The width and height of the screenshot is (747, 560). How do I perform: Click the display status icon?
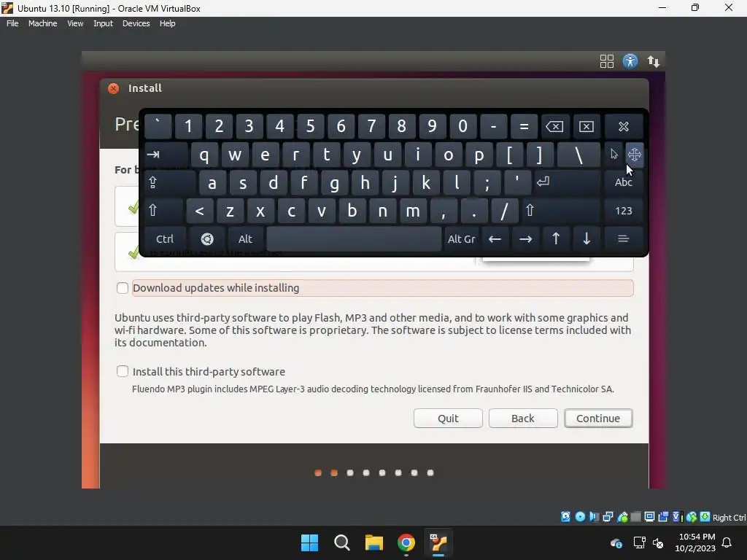tap(649, 517)
